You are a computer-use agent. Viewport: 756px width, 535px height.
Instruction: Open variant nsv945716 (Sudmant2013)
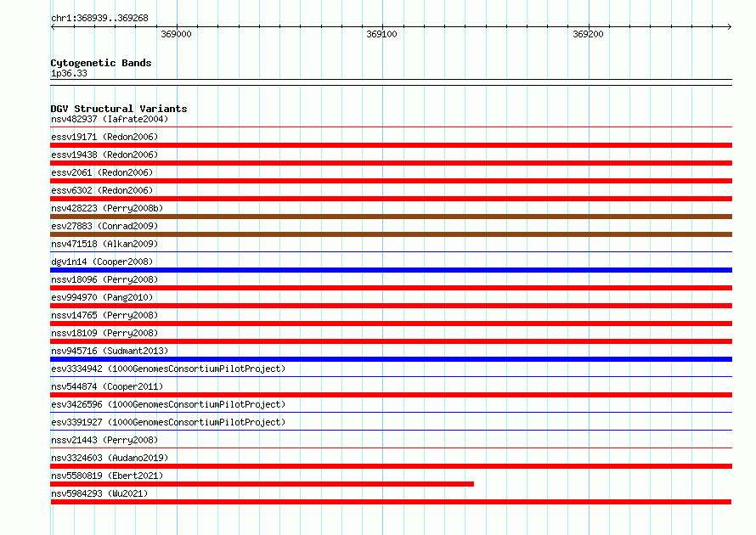(110, 351)
